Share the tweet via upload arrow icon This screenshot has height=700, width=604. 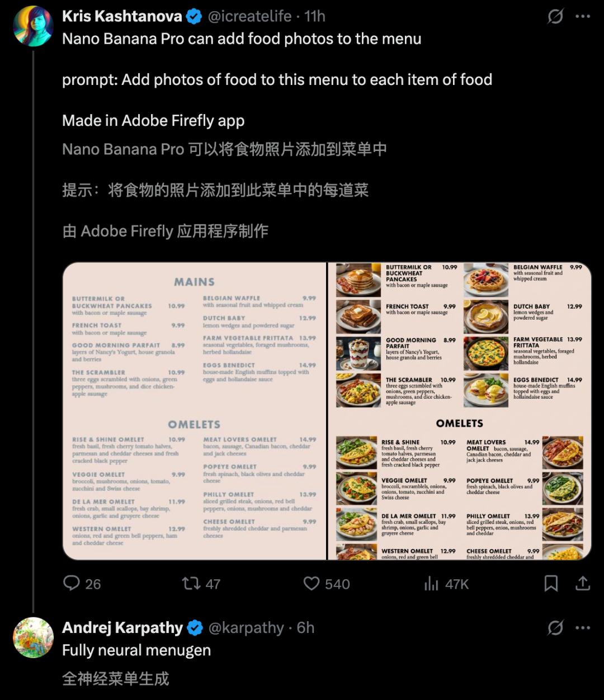pos(583,584)
